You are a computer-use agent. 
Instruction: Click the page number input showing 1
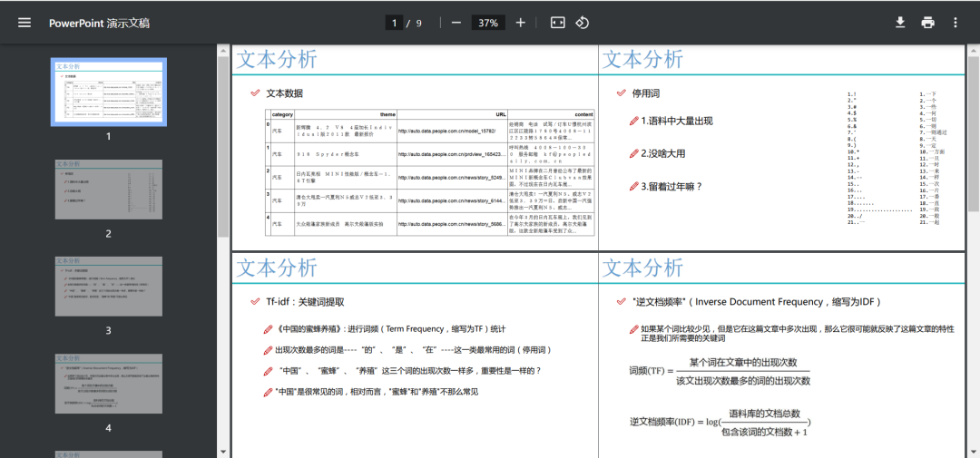[x=394, y=23]
